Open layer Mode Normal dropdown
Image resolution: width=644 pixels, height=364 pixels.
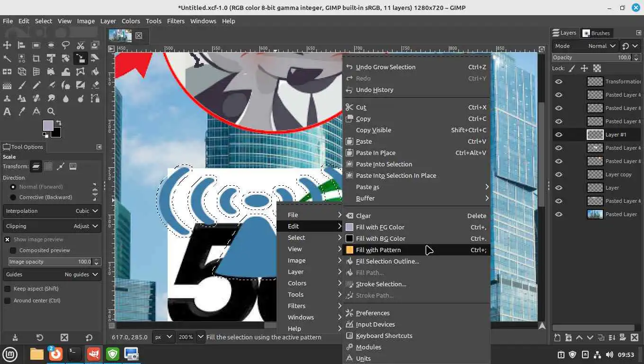click(585, 46)
